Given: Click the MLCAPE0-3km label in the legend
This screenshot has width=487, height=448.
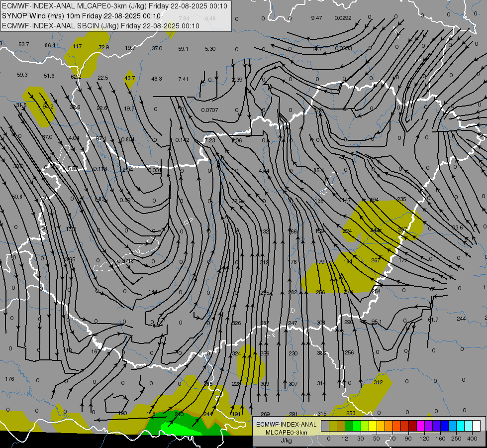Looking at the screenshot, I should tap(287, 433).
